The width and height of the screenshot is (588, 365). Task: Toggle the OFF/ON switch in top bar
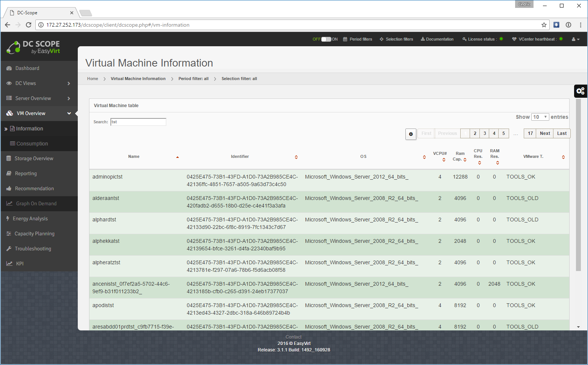click(x=326, y=39)
